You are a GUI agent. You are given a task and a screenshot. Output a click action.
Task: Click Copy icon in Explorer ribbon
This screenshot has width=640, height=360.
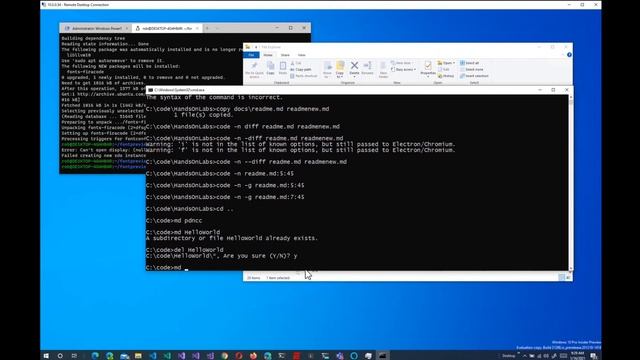270,68
